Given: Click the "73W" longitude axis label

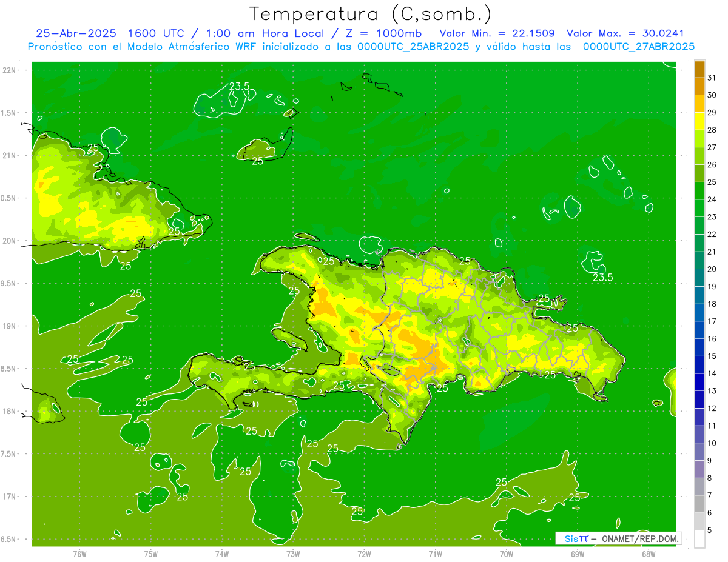Looking at the screenshot, I should coord(293,554).
